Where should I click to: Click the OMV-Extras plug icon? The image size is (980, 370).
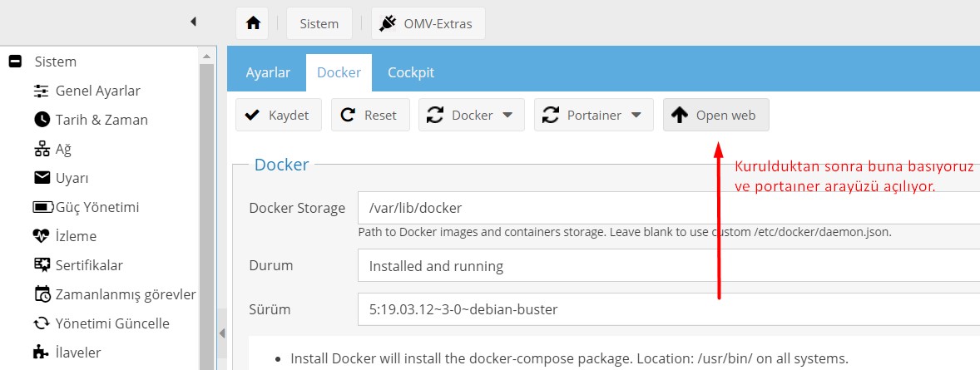click(x=389, y=24)
